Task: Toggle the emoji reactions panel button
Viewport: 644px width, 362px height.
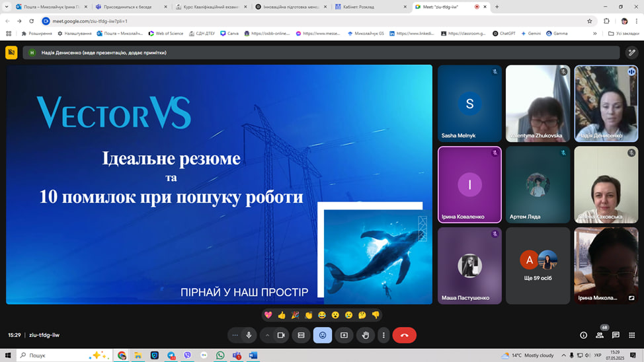Action: point(323,336)
